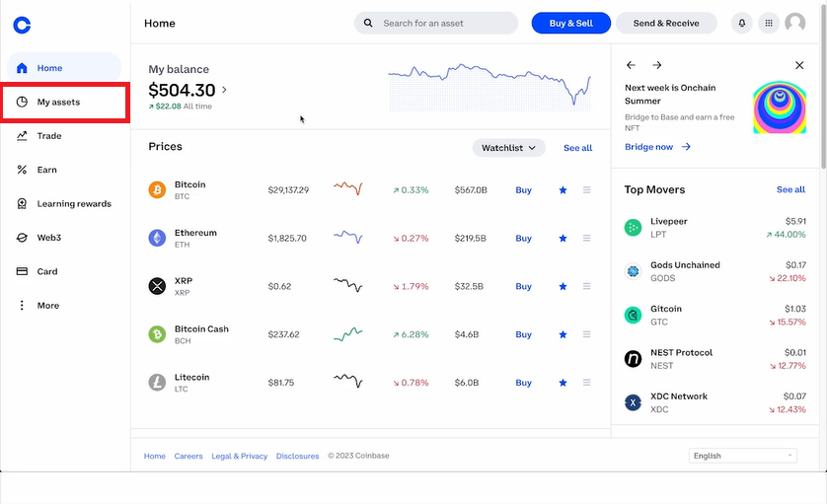827x504 pixels.
Task: Open the Home footer link
Action: pyautogui.click(x=155, y=456)
